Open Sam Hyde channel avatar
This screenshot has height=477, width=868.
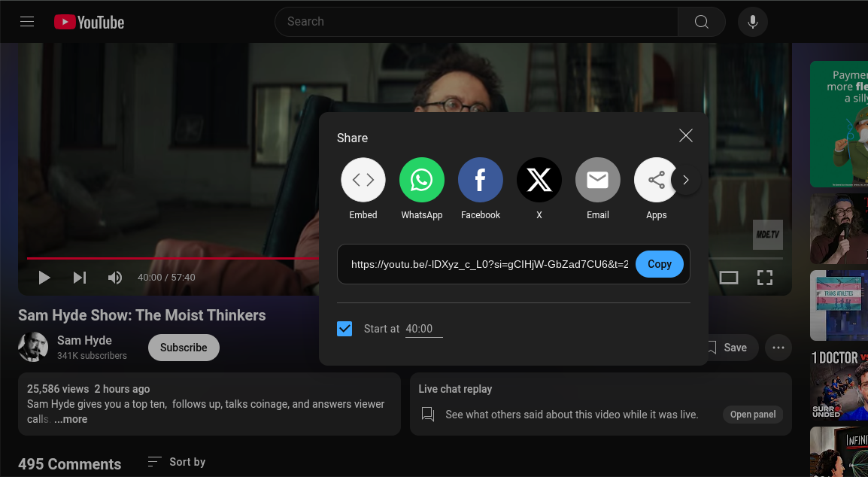(x=32, y=347)
